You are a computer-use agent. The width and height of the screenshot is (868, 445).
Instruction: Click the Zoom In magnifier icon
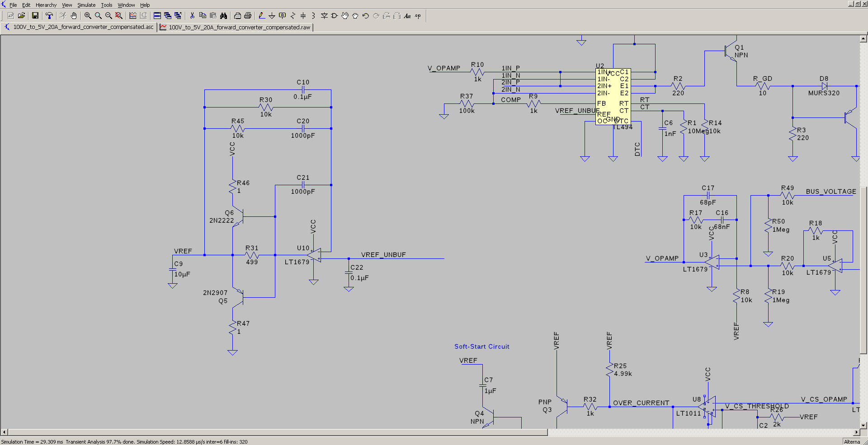[x=88, y=16]
